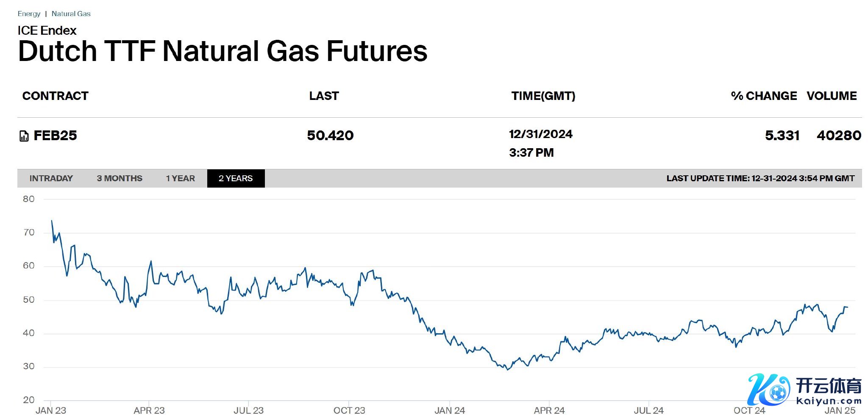
Task: Click the OCT 23 axis marker
Action: (x=349, y=410)
